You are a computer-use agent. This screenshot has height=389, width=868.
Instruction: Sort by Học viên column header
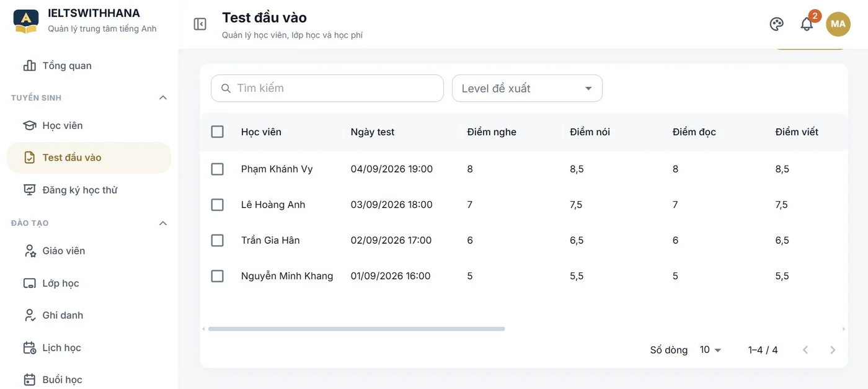261,132
